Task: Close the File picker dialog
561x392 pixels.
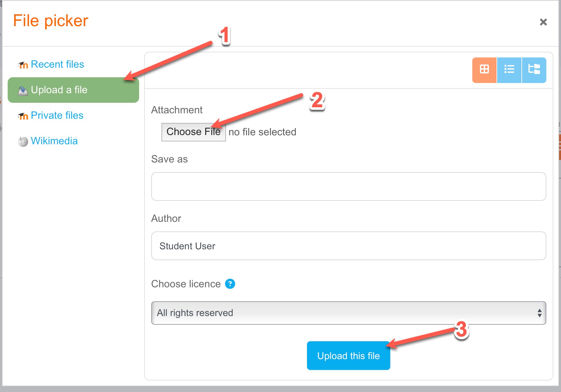Action: [x=543, y=22]
